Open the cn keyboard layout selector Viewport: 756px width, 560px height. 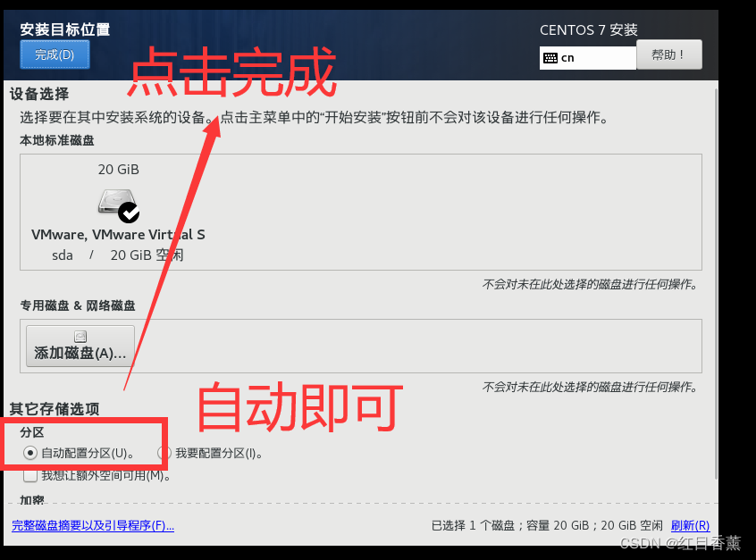point(587,58)
